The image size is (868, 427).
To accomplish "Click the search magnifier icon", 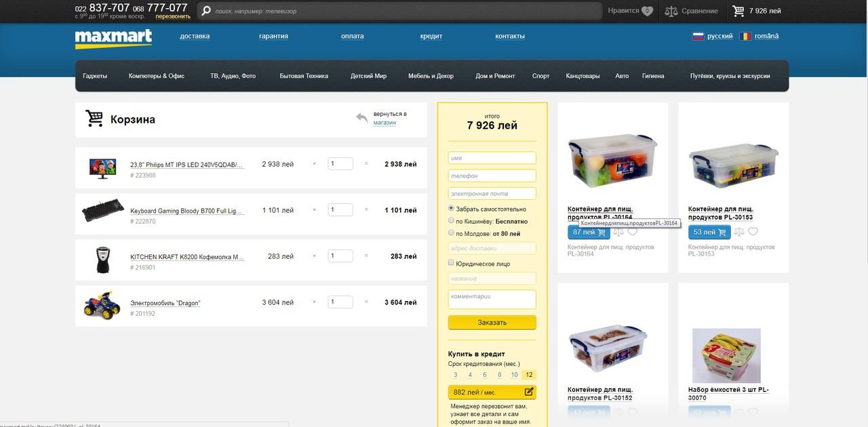I will 205,11.
